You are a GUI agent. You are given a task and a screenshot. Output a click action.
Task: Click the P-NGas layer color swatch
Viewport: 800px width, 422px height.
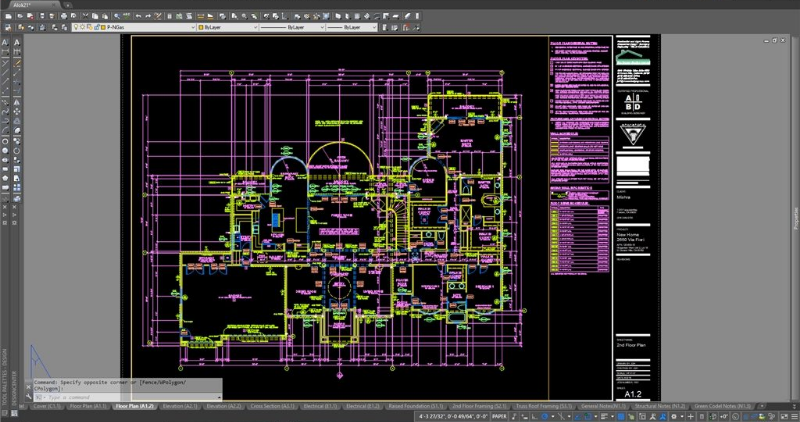[x=103, y=27]
